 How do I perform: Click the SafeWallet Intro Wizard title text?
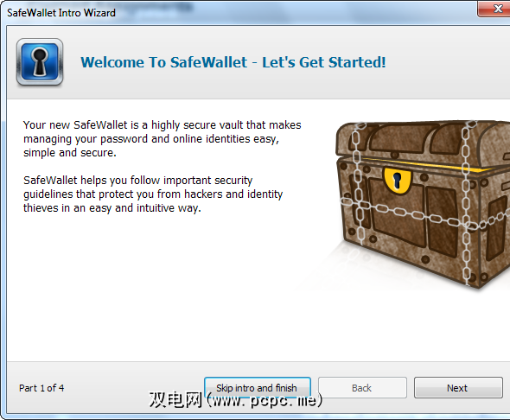61,13
